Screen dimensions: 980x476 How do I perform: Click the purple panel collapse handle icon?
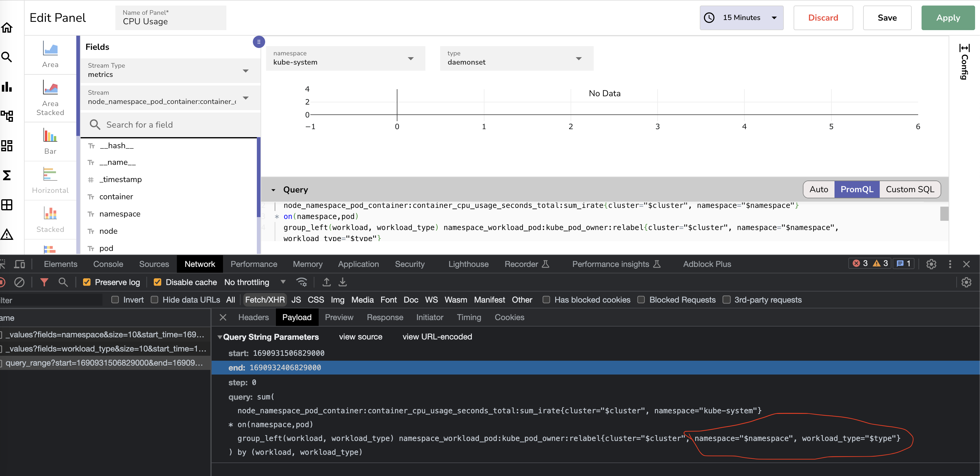coord(259,42)
